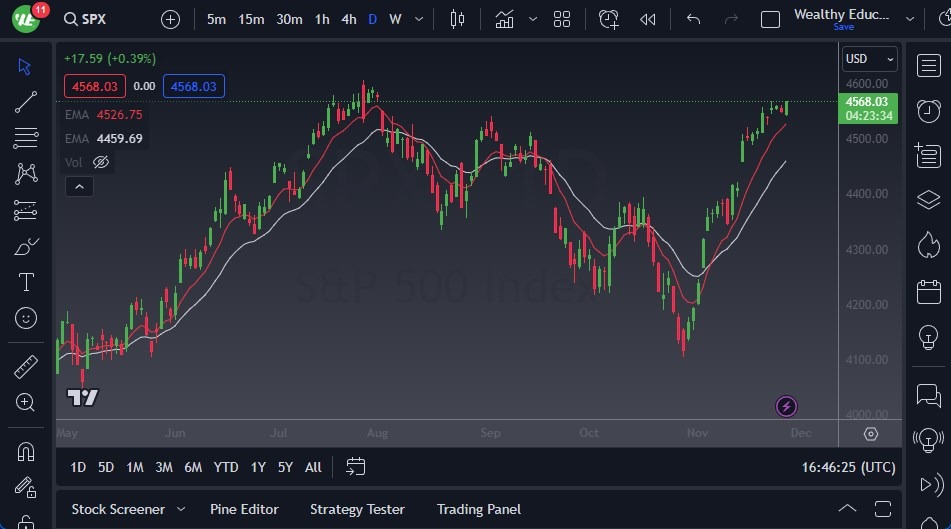
Task: Open the Pine Editor tab
Action: (244, 509)
